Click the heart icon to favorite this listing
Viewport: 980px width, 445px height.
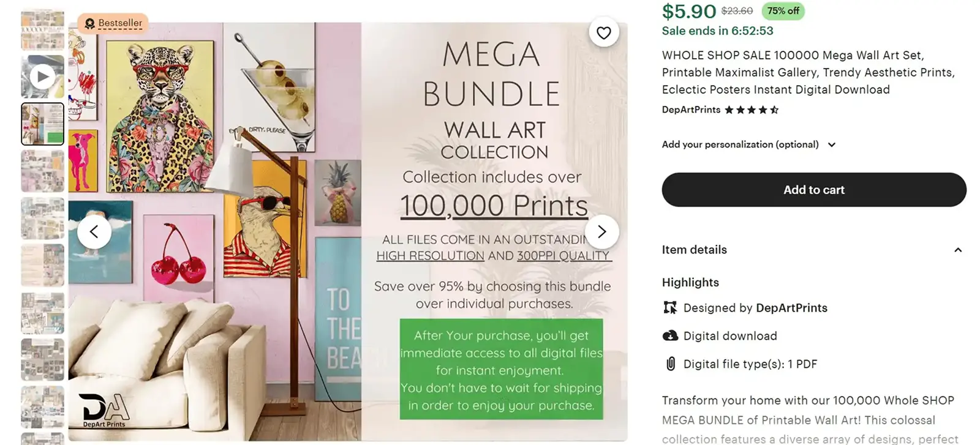604,32
